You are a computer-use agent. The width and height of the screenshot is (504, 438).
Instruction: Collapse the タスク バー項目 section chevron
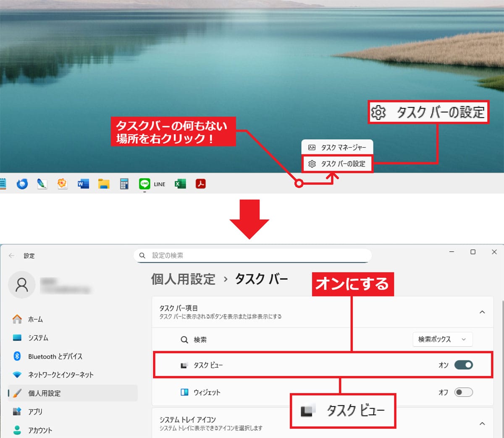(482, 312)
